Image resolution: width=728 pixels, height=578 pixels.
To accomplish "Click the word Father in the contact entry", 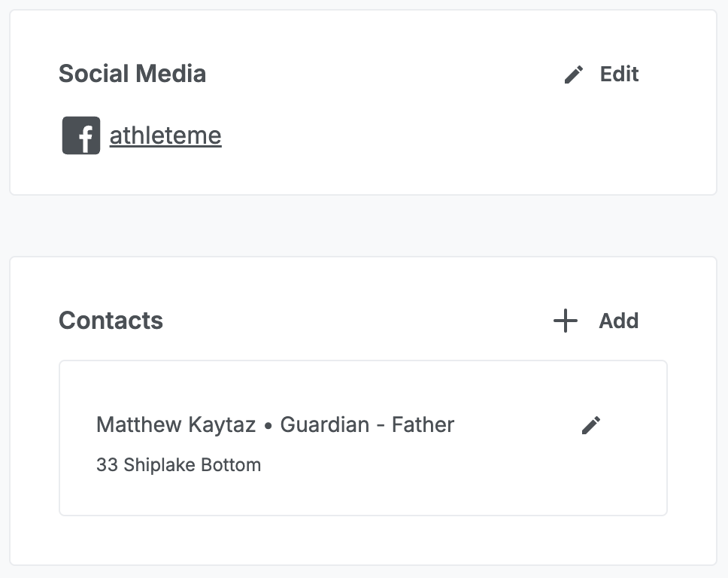I will (423, 424).
